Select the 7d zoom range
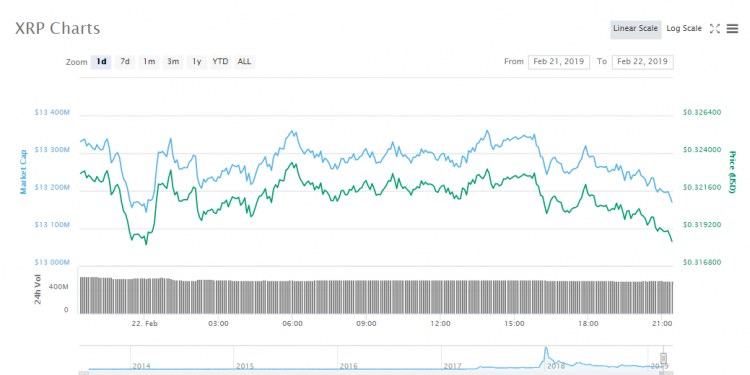750x375 pixels. 125,62
